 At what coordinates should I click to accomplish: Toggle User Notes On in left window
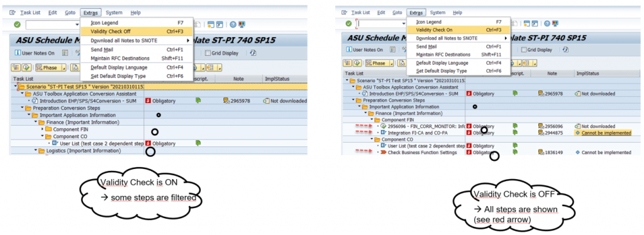click(35, 53)
